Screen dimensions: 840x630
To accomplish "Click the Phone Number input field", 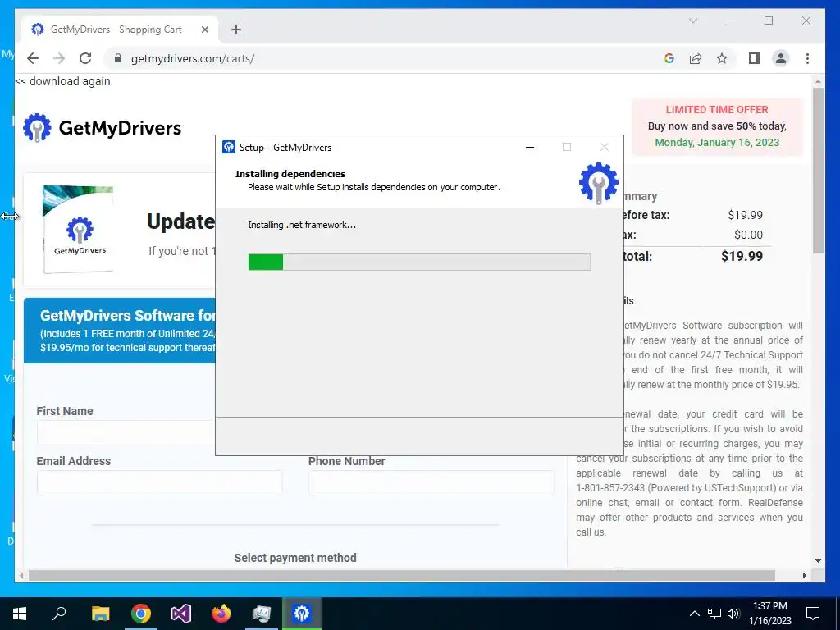I will 431,482.
